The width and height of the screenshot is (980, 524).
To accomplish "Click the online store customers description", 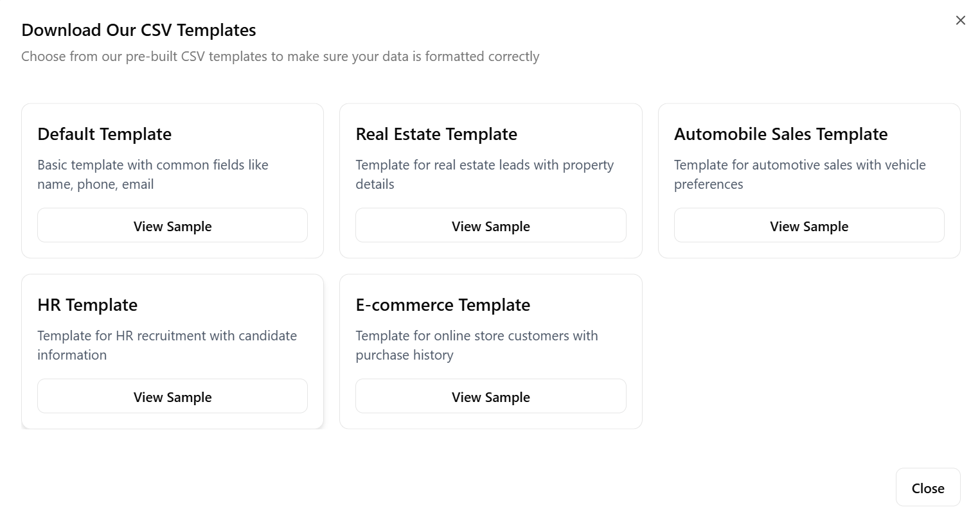I will [476, 345].
